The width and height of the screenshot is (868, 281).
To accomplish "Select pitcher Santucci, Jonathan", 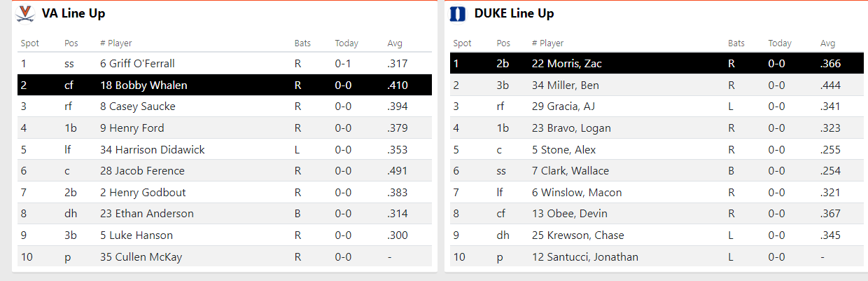I will (585, 257).
